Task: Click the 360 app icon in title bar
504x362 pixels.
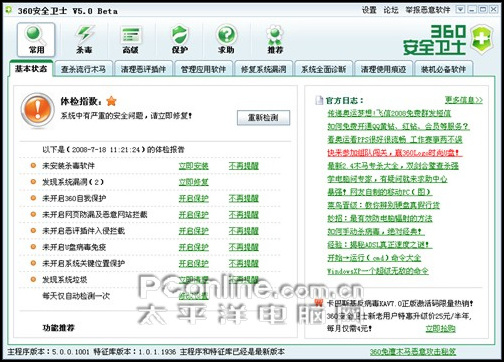Action: (9, 10)
